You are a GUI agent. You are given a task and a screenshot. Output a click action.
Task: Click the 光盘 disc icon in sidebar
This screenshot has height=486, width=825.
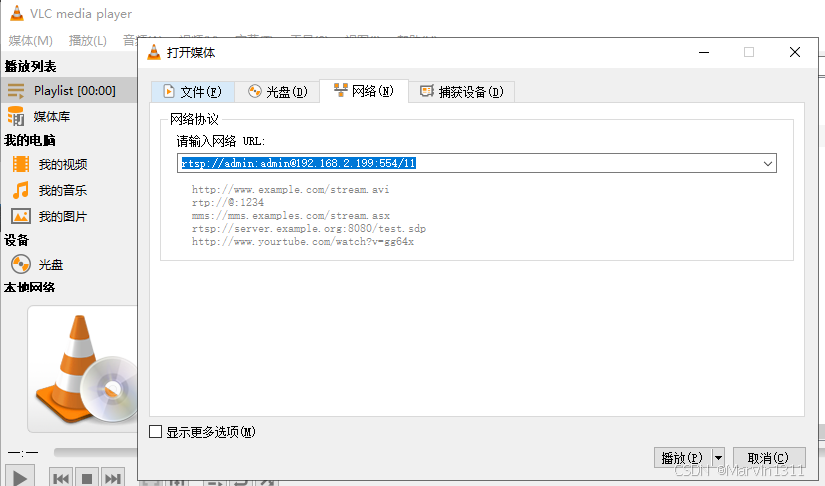click(x=21, y=264)
